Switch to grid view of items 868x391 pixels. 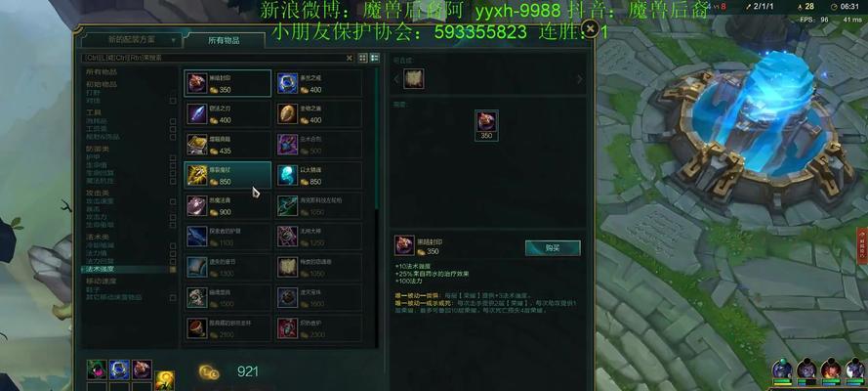[363, 58]
